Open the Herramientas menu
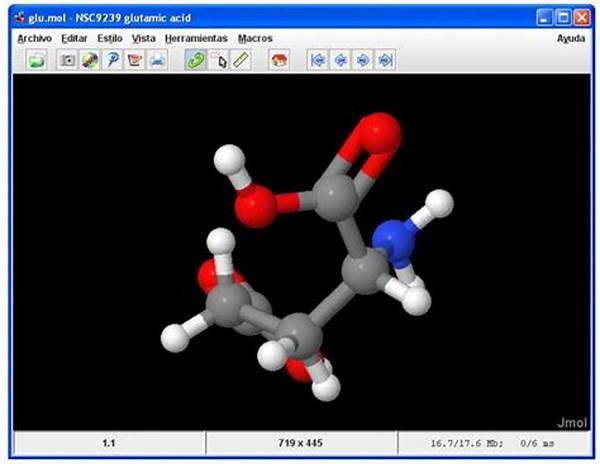This screenshot has width=600, height=464. tap(196, 38)
